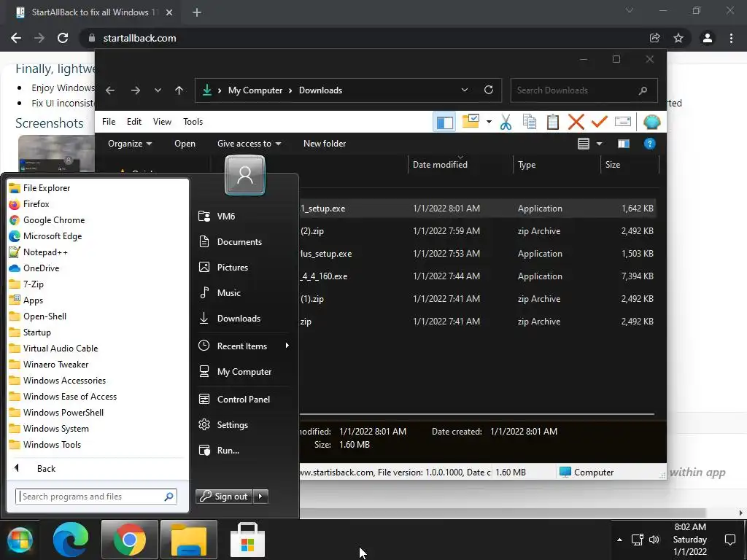Viewport: 747px width, 560px height.
Task: Click the Windows Start button on taskbar
Action: coord(20,540)
